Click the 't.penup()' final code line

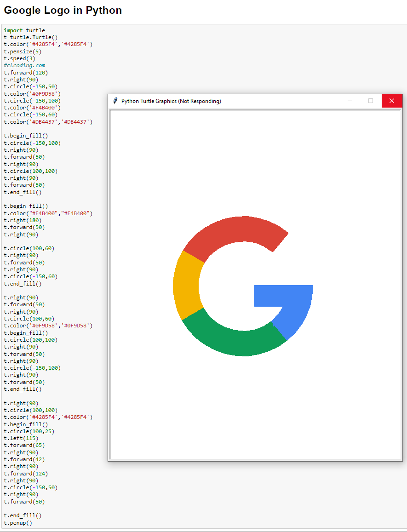coord(18,523)
